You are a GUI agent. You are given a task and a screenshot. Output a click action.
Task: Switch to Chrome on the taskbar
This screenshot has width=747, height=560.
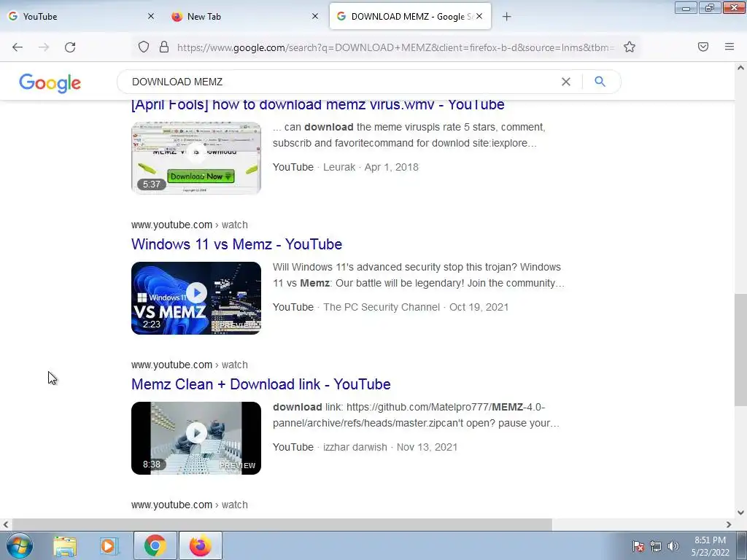click(x=155, y=545)
